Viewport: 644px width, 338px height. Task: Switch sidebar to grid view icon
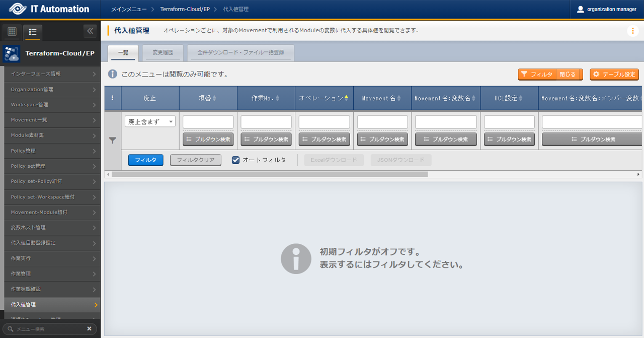pos(12,32)
